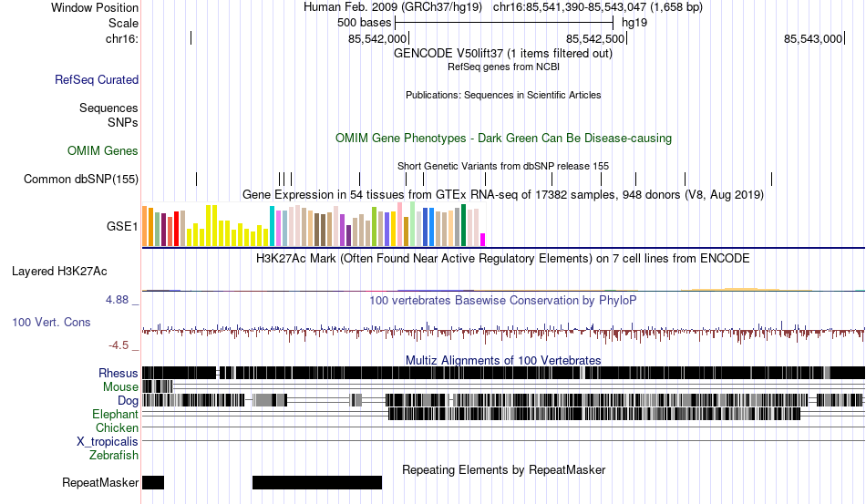
Task: Click the dark green bar in GSE1 chart
Action: coord(464,225)
